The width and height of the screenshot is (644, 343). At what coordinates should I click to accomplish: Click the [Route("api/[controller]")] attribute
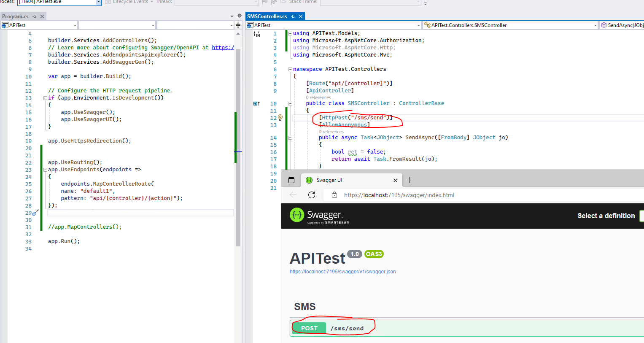(x=349, y=84)
